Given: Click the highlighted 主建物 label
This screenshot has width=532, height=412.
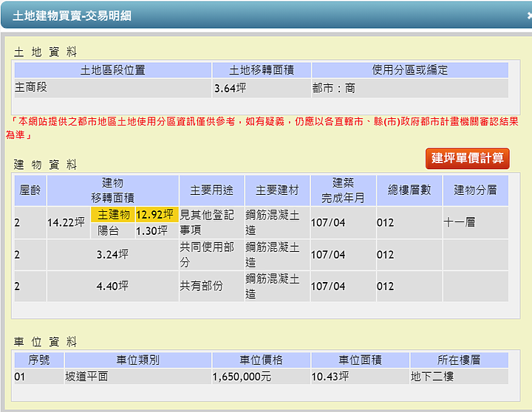Looking at the screenshot, I should (113, 215).
